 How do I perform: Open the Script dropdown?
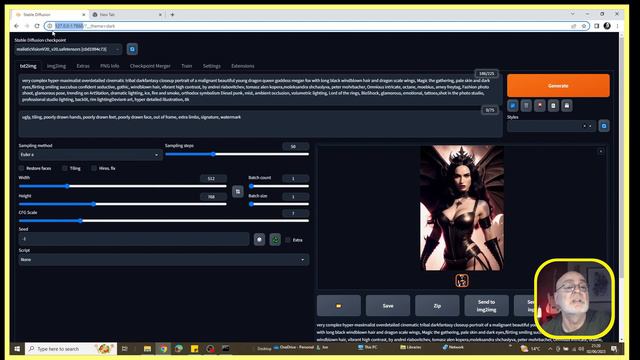coord(164,260)
